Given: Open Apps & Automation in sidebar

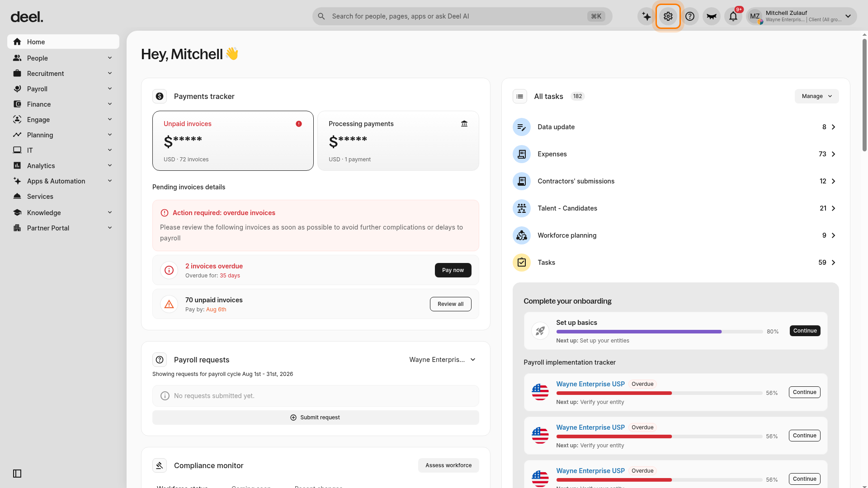Looking at the screenshot, I should (63, 181).
